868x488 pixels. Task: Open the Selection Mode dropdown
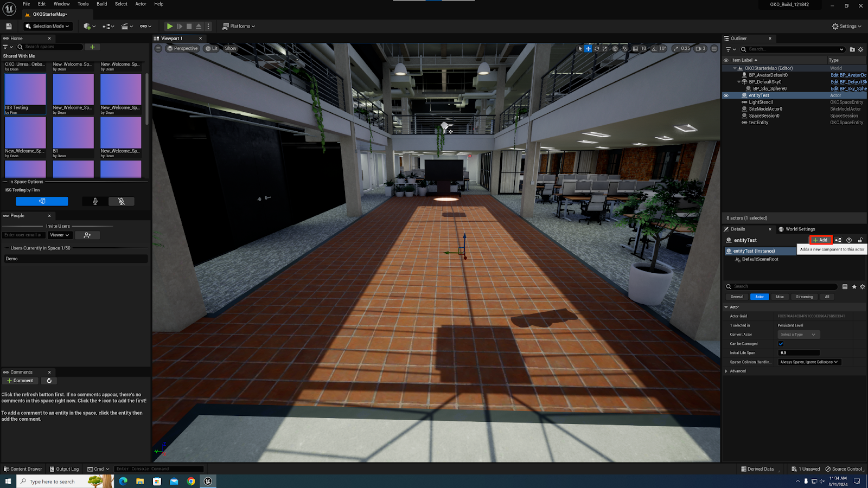coord(48,26)
